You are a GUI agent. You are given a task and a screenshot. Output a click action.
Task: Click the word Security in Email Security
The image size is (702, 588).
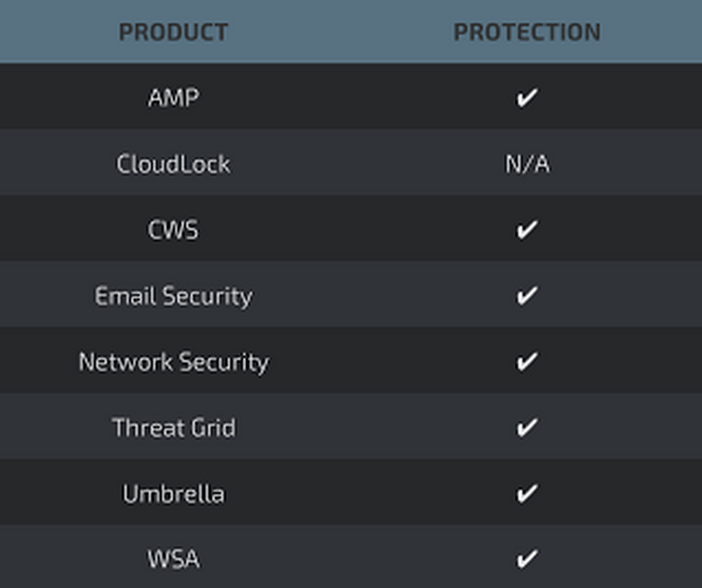point(207,296)
